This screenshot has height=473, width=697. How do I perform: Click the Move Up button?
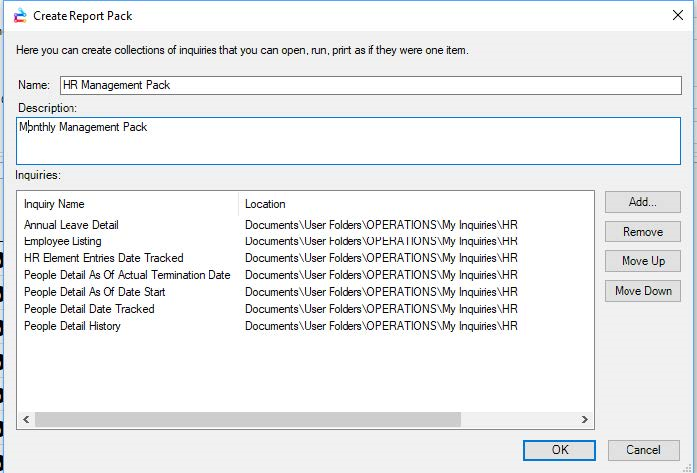642,261
